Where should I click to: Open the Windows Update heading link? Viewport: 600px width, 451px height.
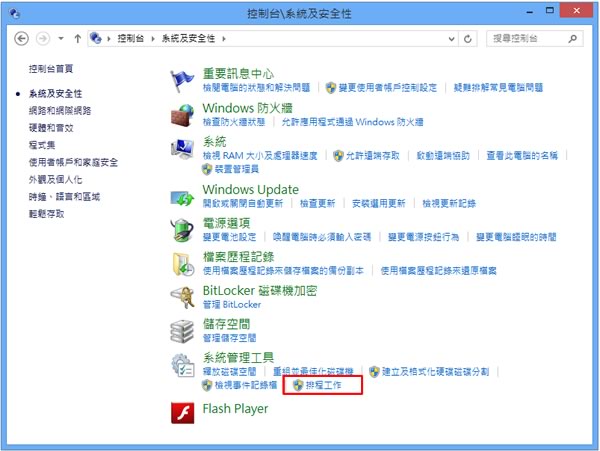(251, 189)
